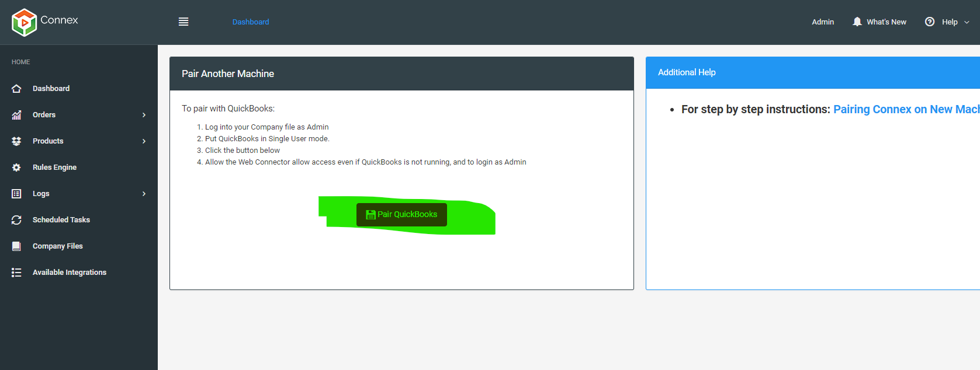980x370 pixels.
Task: Expand the Orders submenu chevron
Action: pyautogui.click(x=144, y=115)
